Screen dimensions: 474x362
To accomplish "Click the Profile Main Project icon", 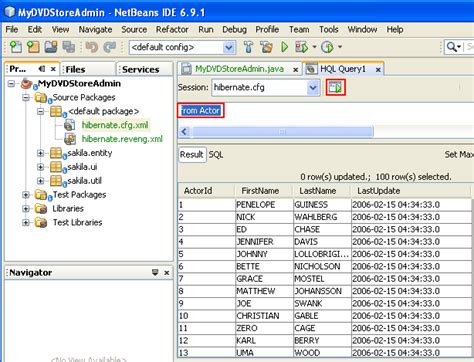I will (x=327, y=47).
